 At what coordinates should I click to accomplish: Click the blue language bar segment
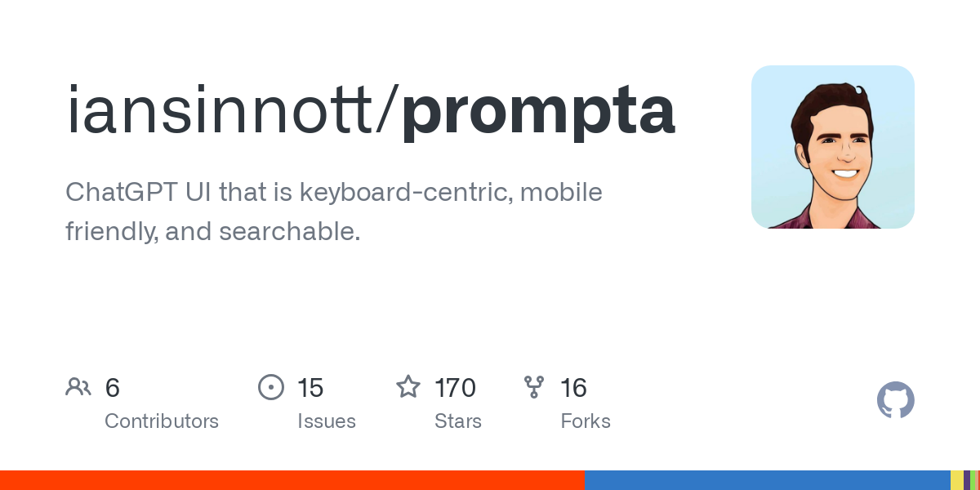pos(767,480)
